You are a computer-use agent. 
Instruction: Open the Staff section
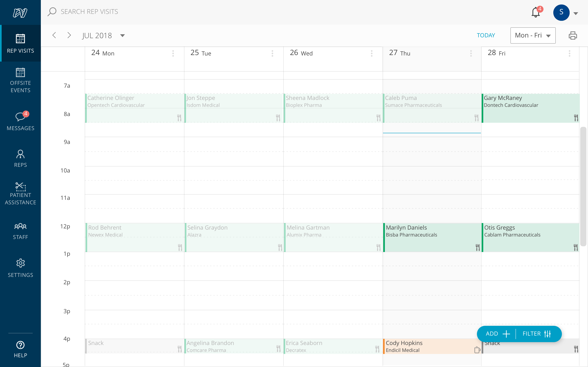pos(20,231)
